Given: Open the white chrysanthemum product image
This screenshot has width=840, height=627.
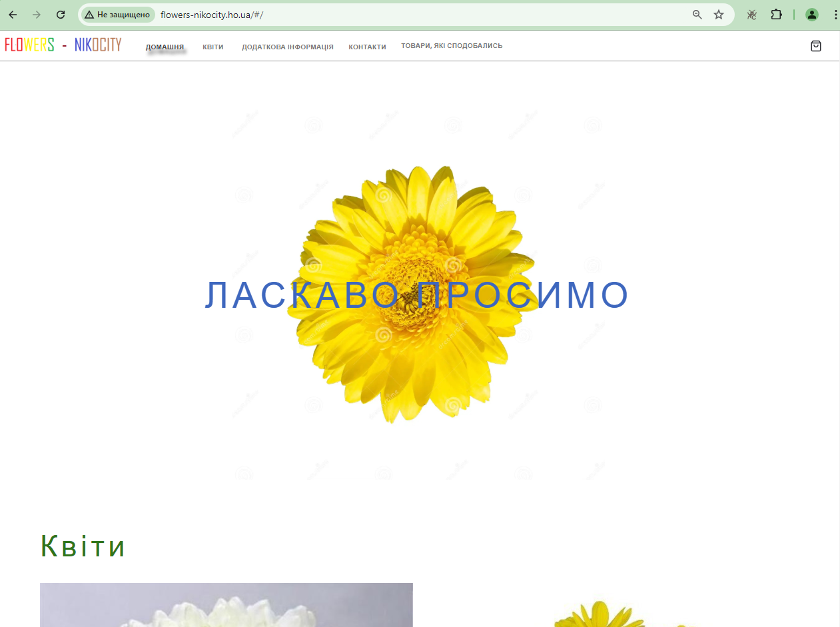Looking at the screenshot, I should pos(226,605).
